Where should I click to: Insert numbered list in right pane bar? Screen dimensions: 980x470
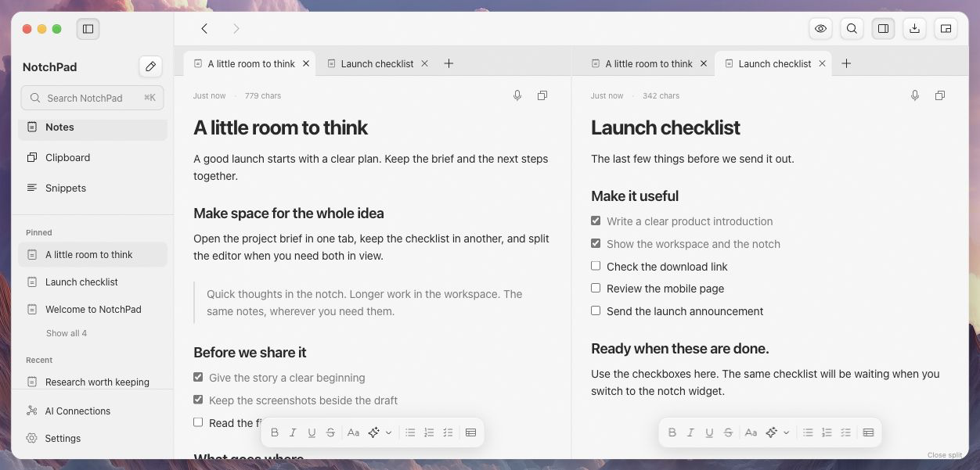pos(827,432)
